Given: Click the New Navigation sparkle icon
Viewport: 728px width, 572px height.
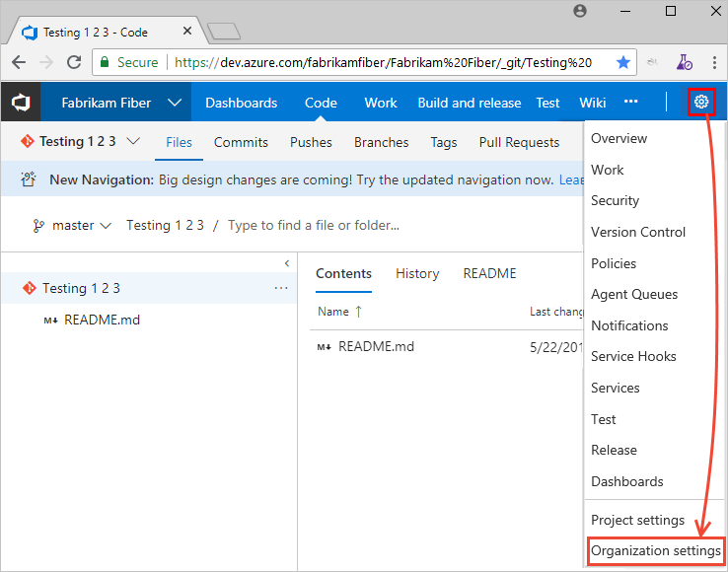Looking at the screenshot, I should point(29,179).
